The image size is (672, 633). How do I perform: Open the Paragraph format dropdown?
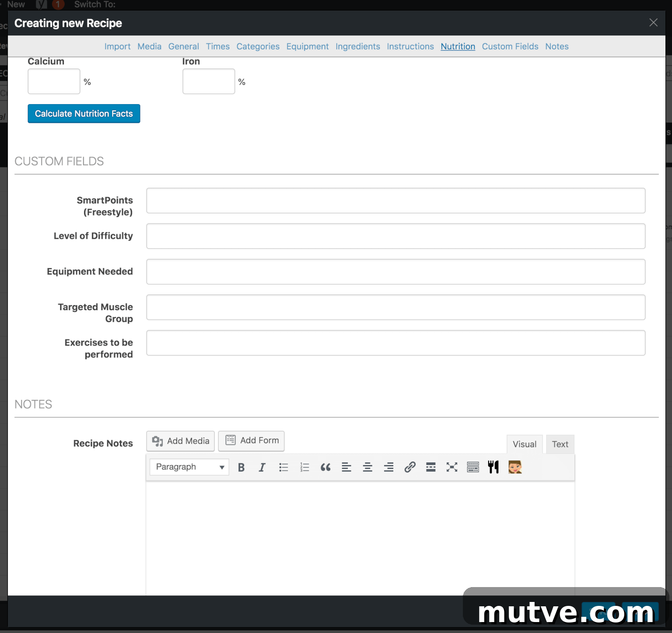tap(189, 467)
